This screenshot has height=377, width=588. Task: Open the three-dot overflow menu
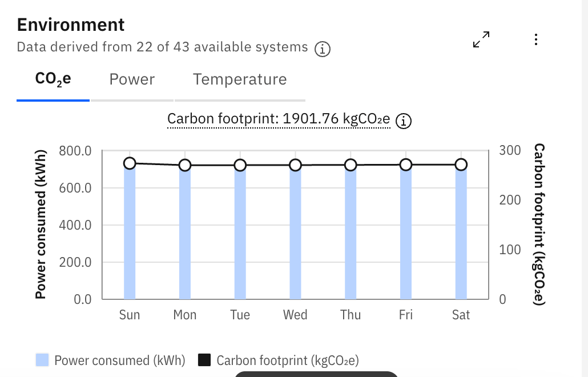(x=536, y=39)
